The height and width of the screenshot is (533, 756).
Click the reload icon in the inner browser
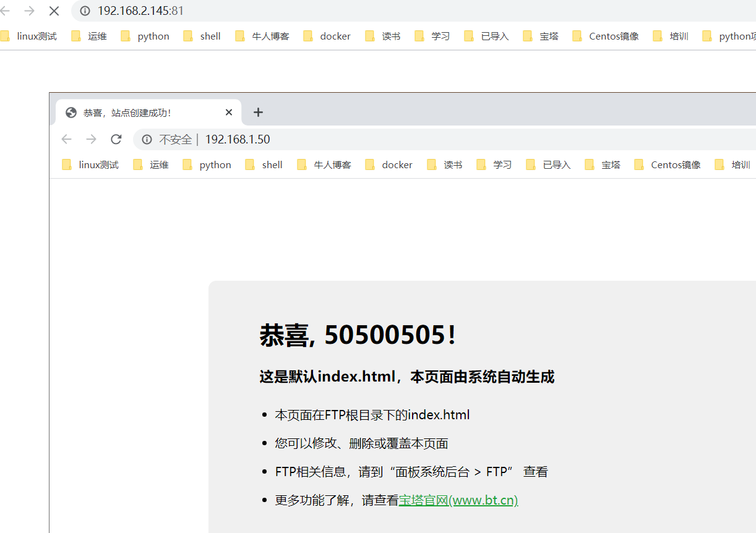(x=116, y=139)
